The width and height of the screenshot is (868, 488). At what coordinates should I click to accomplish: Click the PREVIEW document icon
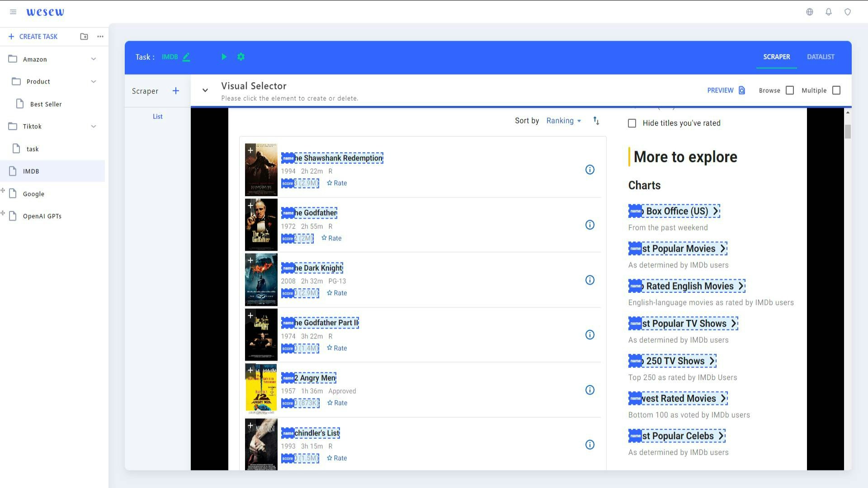742,90
